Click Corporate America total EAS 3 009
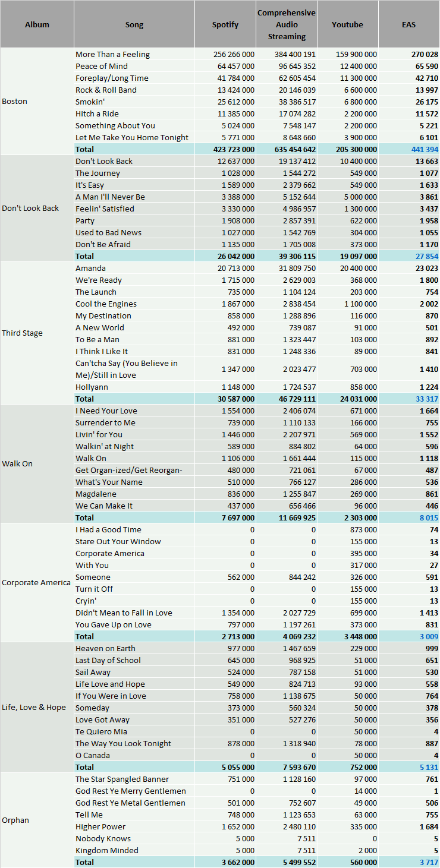440x868 pixels. coord(409,636)
